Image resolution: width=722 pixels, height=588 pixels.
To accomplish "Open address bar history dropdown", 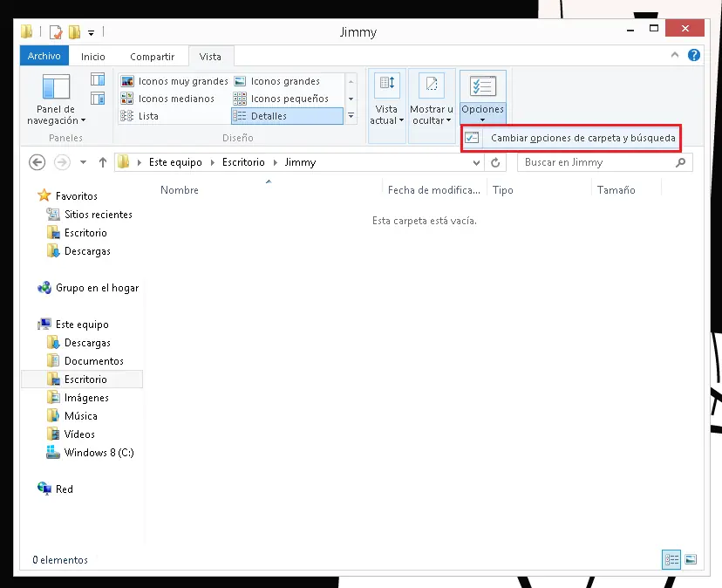I will coord(477,162).
